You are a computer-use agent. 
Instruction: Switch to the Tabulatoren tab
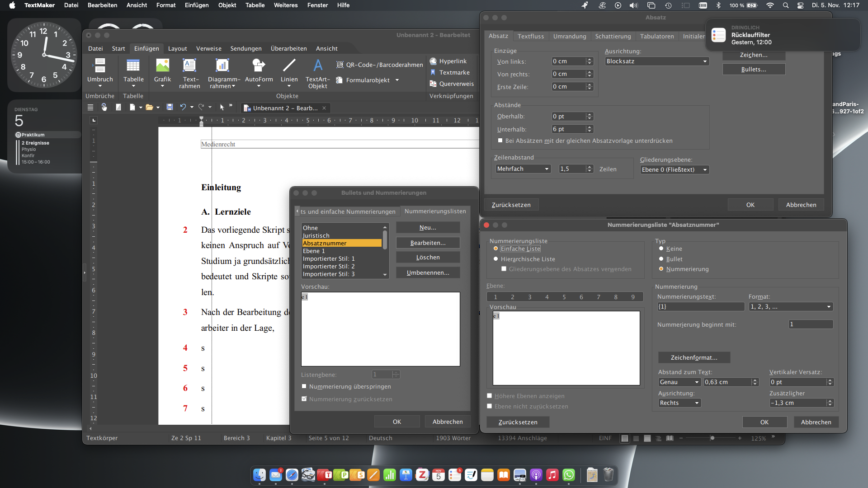(657, 36)
